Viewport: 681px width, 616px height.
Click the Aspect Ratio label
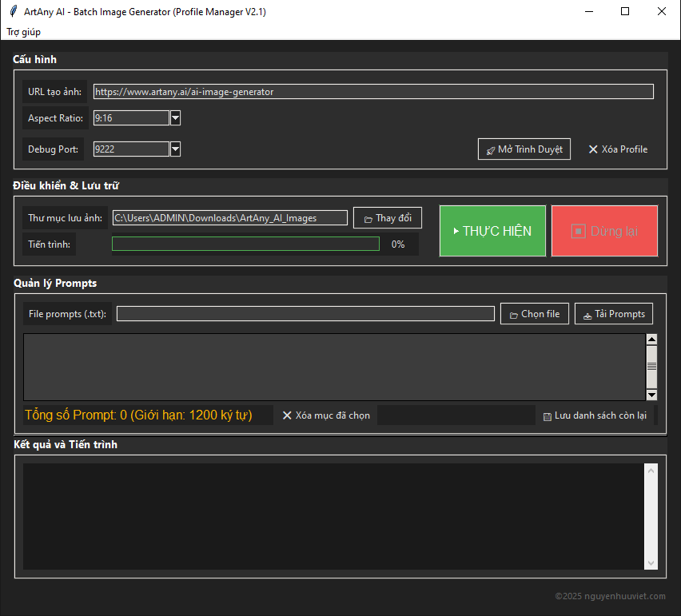(x=56, y=118)
